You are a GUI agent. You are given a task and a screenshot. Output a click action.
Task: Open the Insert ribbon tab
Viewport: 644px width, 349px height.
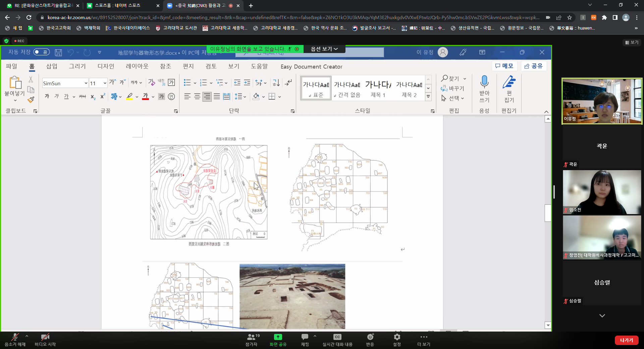tap(52, 66)
